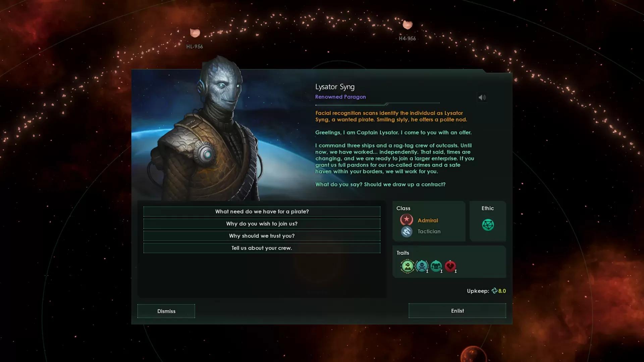Toggle visibility of Class details panel
The image size is (644, 362).
click(x=403, y=208)
